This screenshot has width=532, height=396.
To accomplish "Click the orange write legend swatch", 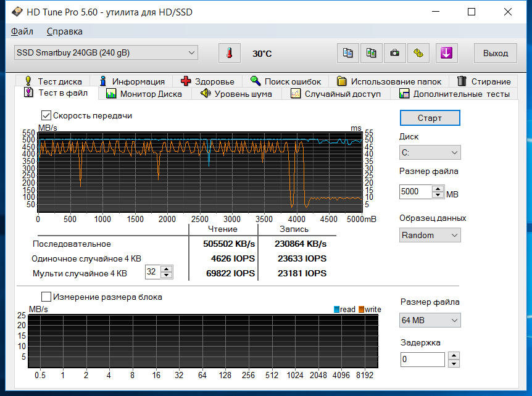I will point(361,309).
